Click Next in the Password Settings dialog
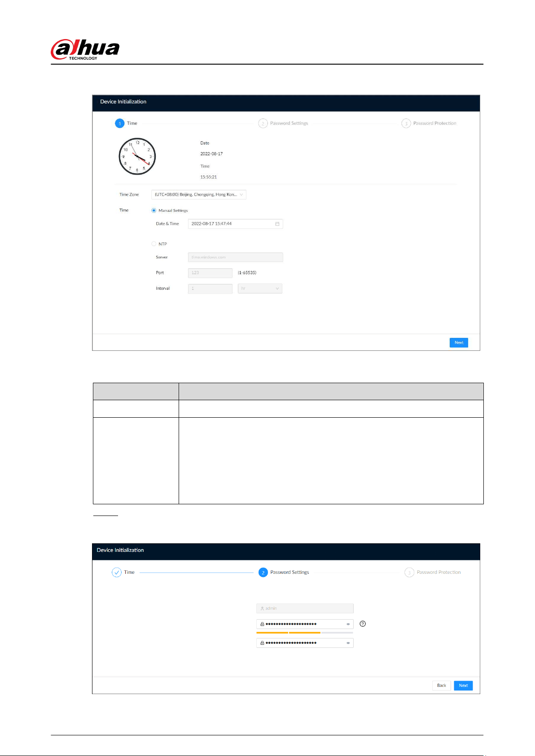 pos(463,686)
